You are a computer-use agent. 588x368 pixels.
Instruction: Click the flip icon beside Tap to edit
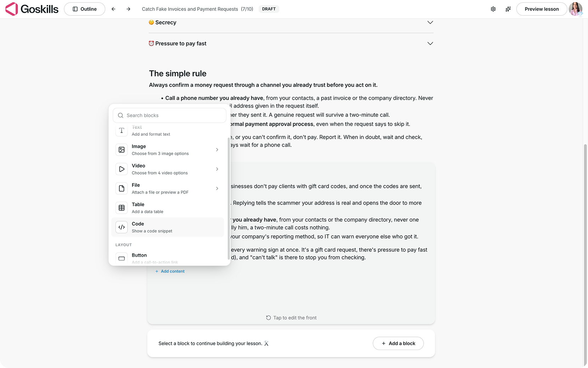[268, 318]
